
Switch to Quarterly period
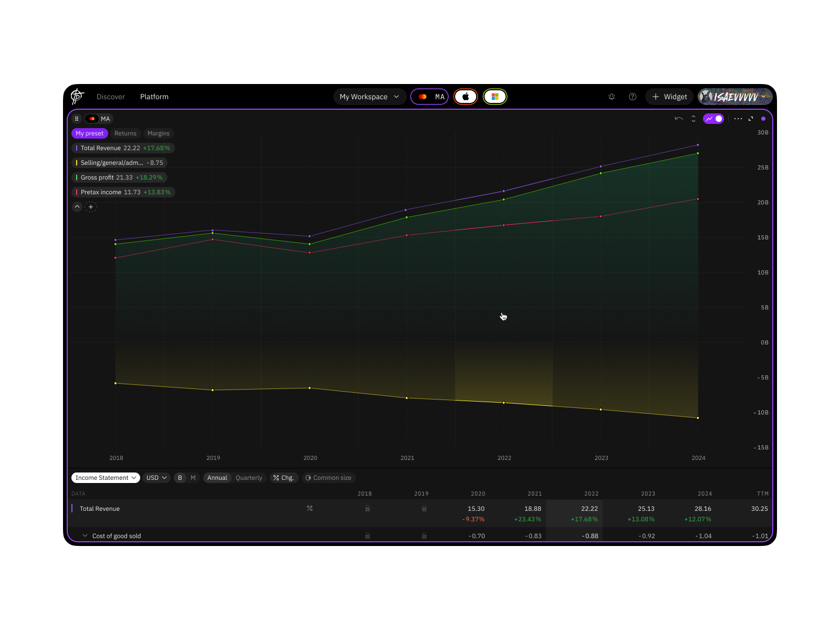pos(249,478)
